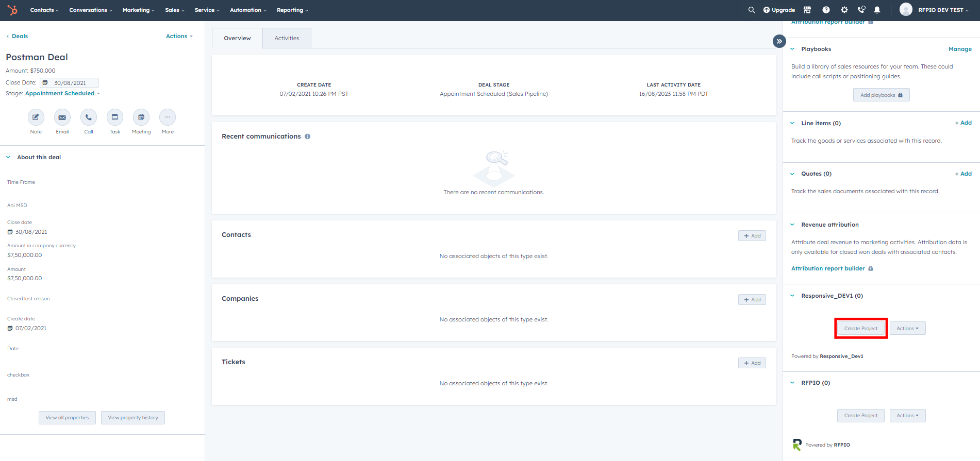Open Attribution report builder link
Viewport: 980px width, 461px height.
coord(828,268)
